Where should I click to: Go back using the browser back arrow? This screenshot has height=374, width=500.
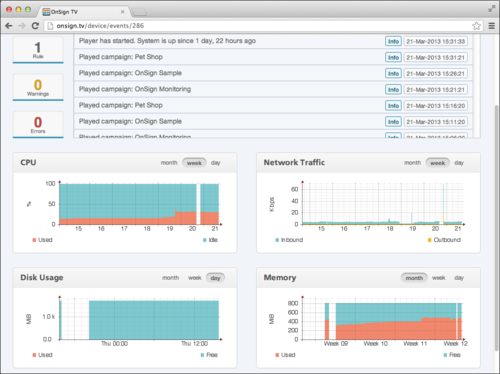coord(9,26)
